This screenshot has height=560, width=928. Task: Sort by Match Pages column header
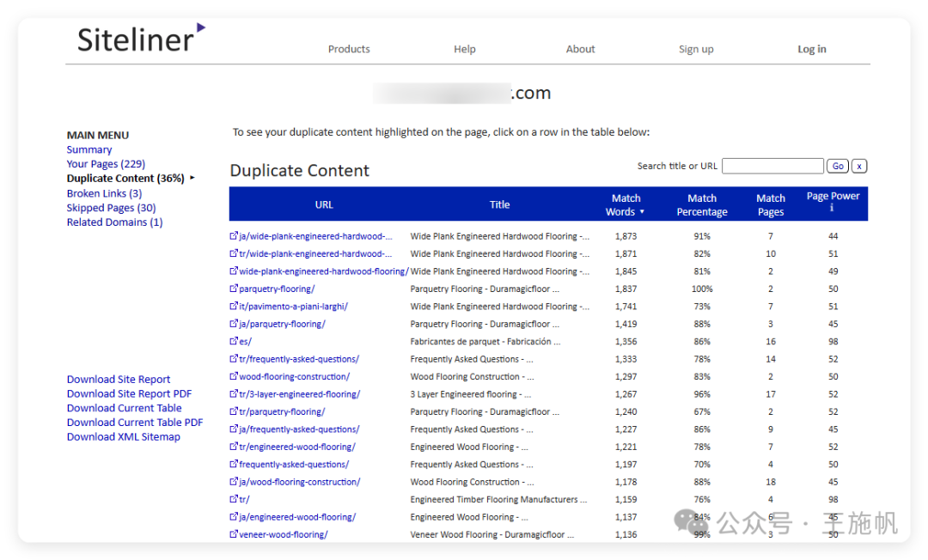pos(771,205)
